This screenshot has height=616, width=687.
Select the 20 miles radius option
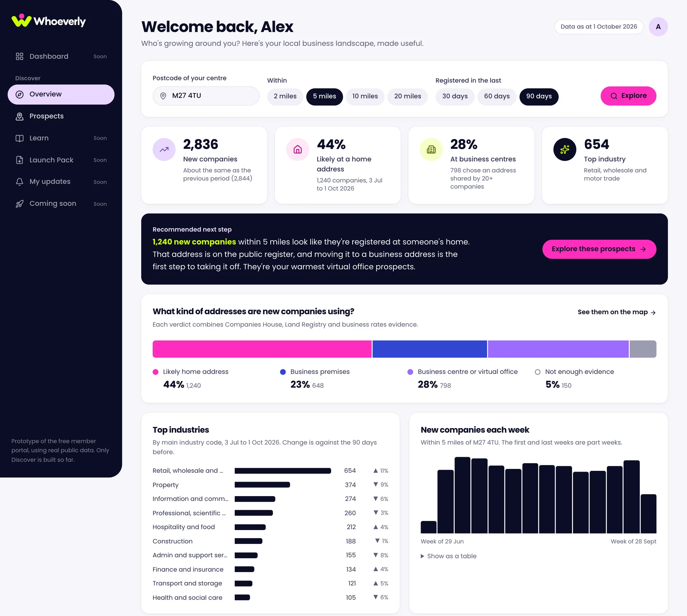click(408, 96)
